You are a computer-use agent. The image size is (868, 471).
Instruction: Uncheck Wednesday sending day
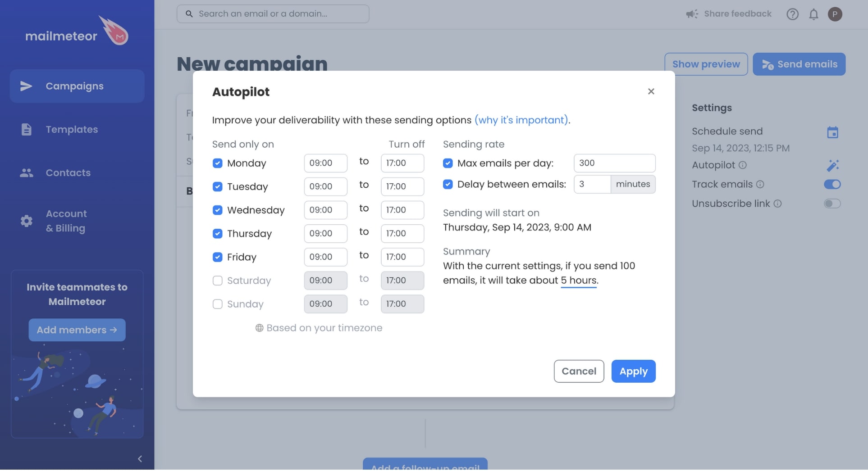click(x=217, y=210)
